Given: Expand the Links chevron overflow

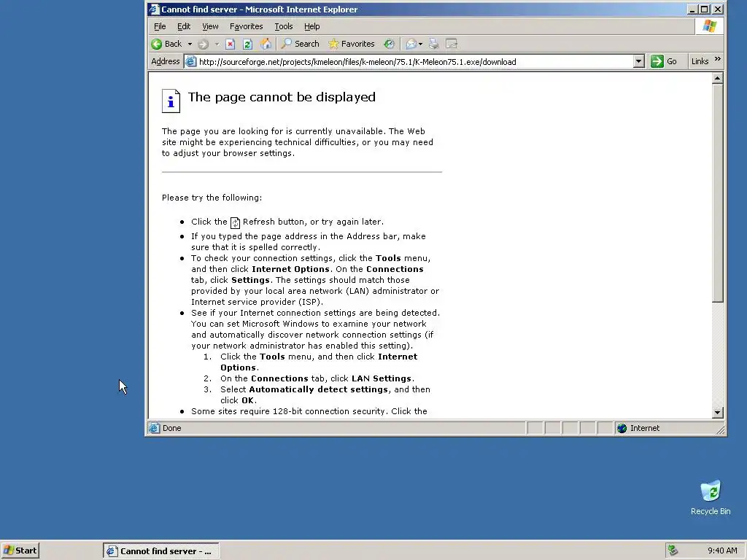Looking at the screenshot, I should [x=718, y=59].
